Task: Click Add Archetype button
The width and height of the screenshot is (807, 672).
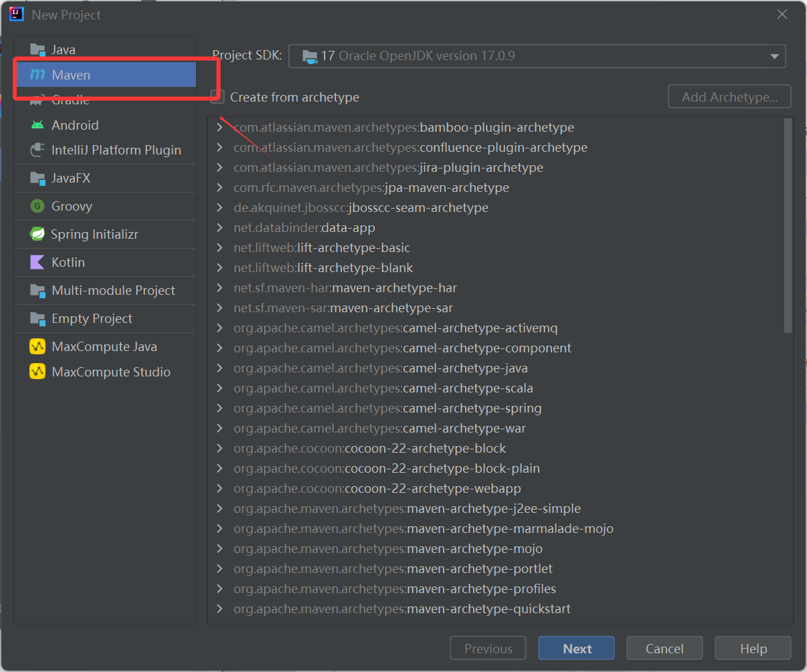Action: [729, 97]
